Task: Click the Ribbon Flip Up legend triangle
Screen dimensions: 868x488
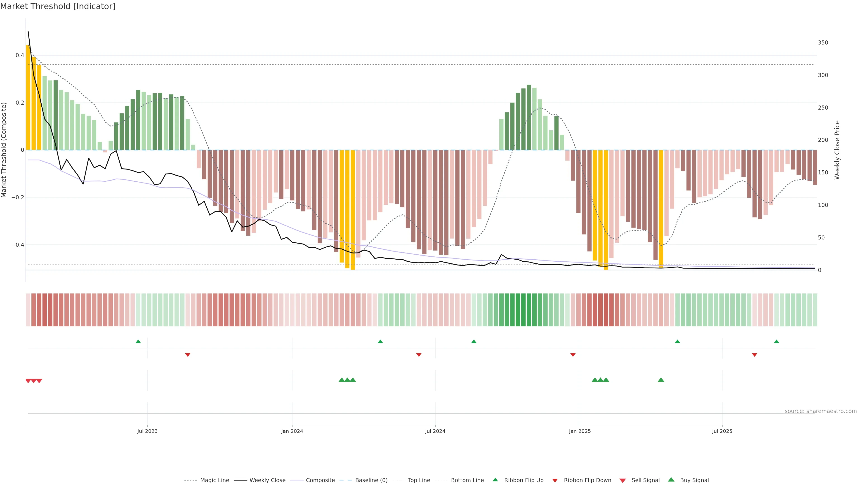Action: click(495, 480)
